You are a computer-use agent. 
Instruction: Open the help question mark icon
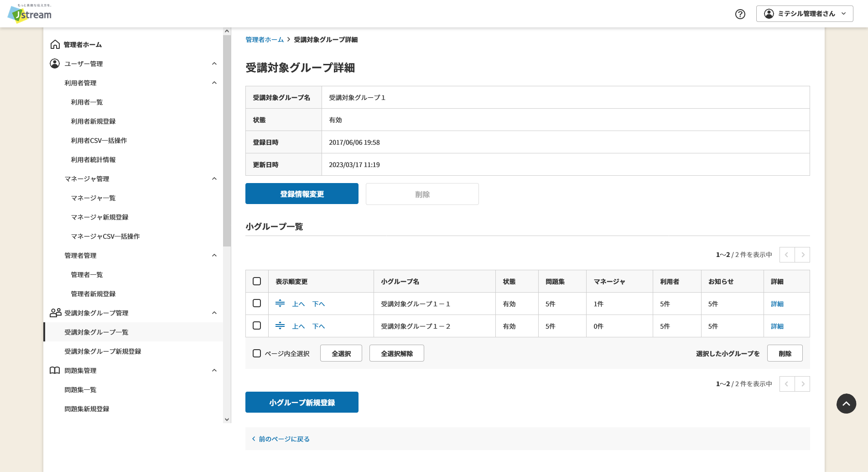740,14
